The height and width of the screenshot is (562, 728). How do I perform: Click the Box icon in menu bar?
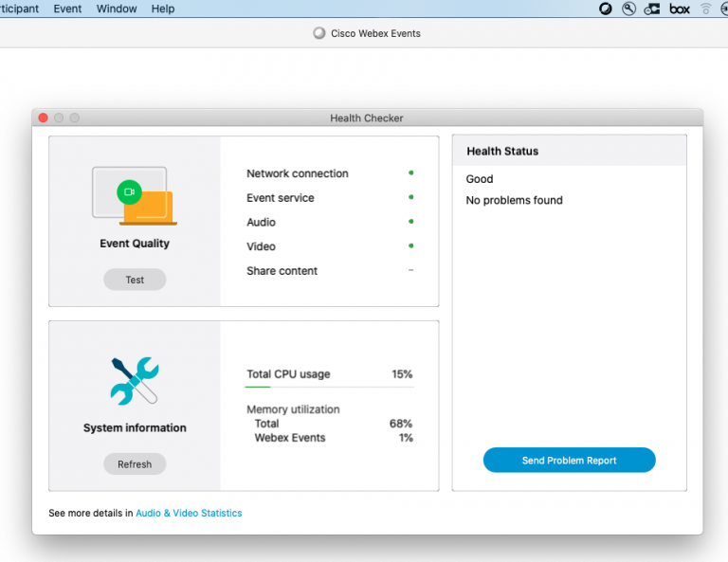(x=680, y=9)
